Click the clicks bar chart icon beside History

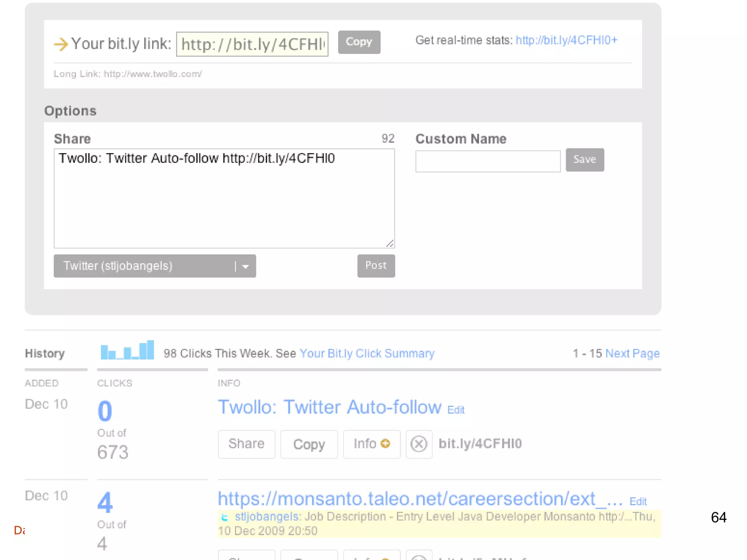point(127,350)
